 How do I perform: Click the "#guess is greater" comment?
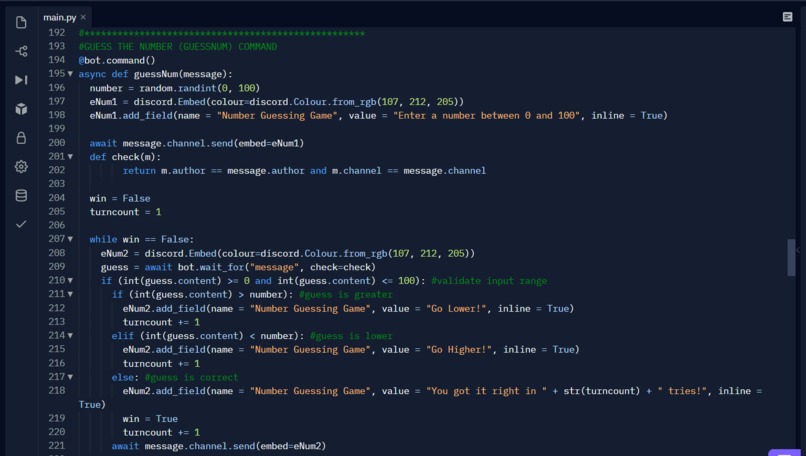tap(345, 295)
